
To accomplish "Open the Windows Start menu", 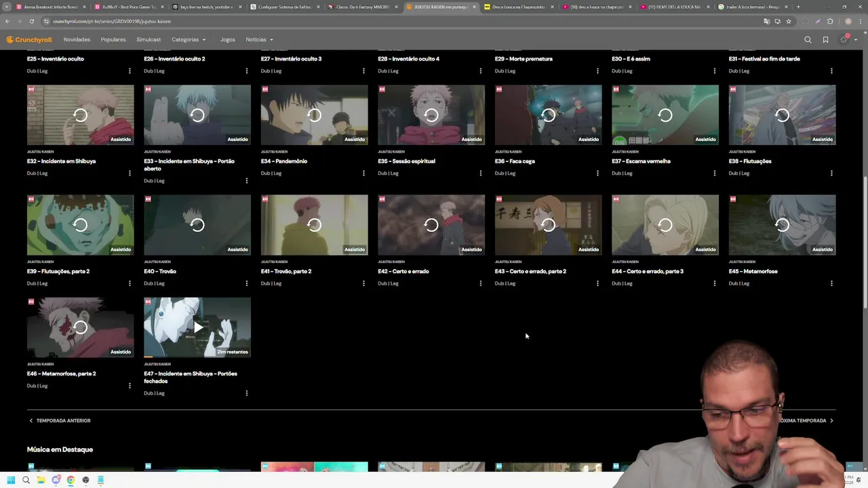I will [x=11, y=480].
